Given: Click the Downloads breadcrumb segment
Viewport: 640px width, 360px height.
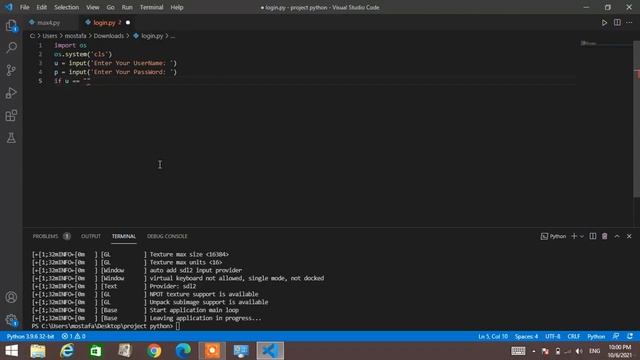Looking at the screenshot, I should coord(109,36).
